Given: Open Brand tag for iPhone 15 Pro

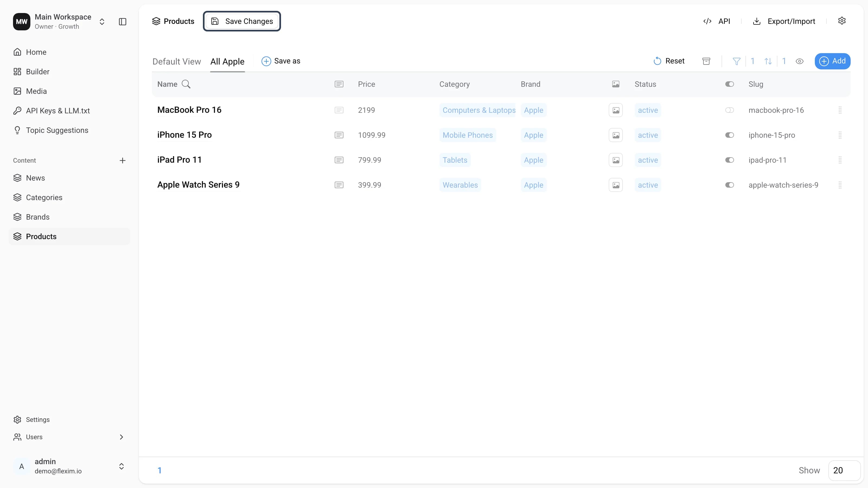Looking at the screenshot, I should [x=533, y=135].
